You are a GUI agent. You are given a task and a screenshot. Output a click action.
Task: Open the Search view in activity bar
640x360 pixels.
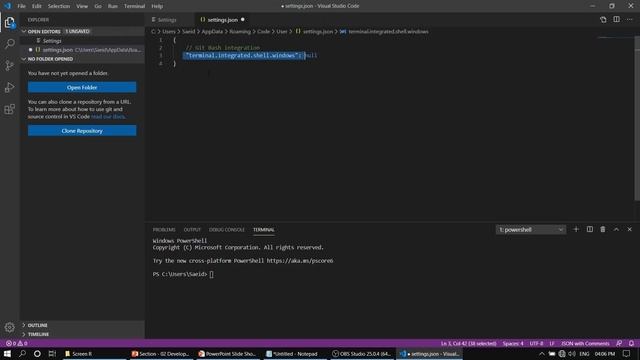coord(9,44)
